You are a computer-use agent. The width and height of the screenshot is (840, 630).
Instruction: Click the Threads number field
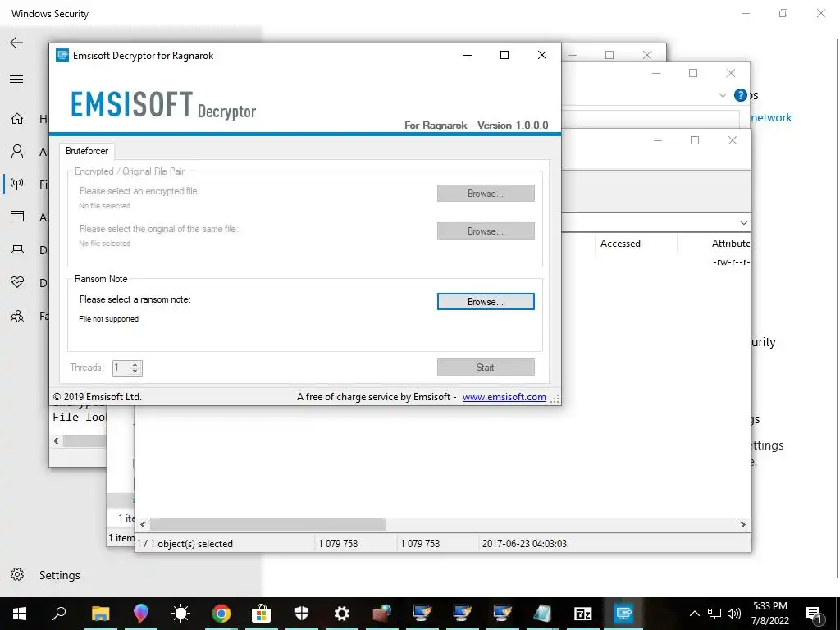click(x=121, y=367)
